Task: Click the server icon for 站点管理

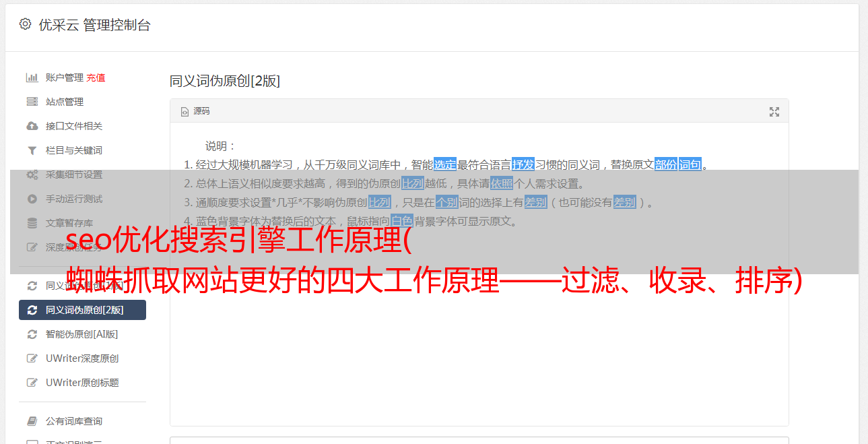Action: click(32, 102)
